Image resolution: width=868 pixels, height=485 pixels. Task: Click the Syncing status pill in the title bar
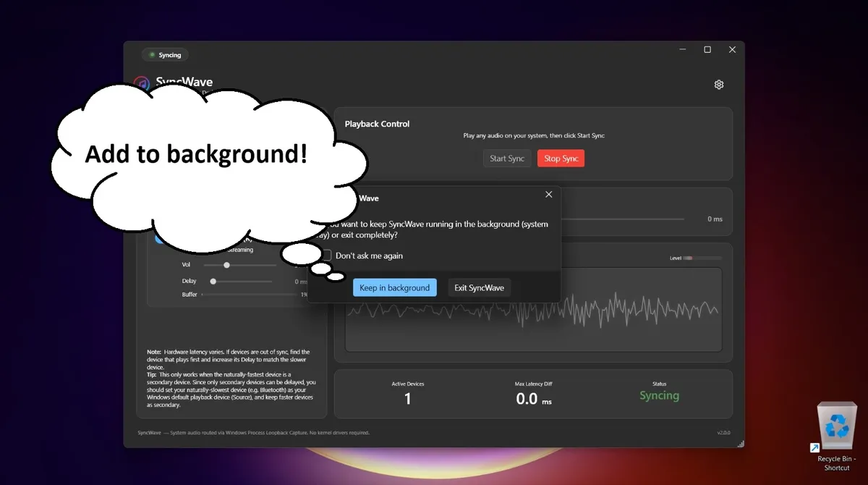point(166,55)
